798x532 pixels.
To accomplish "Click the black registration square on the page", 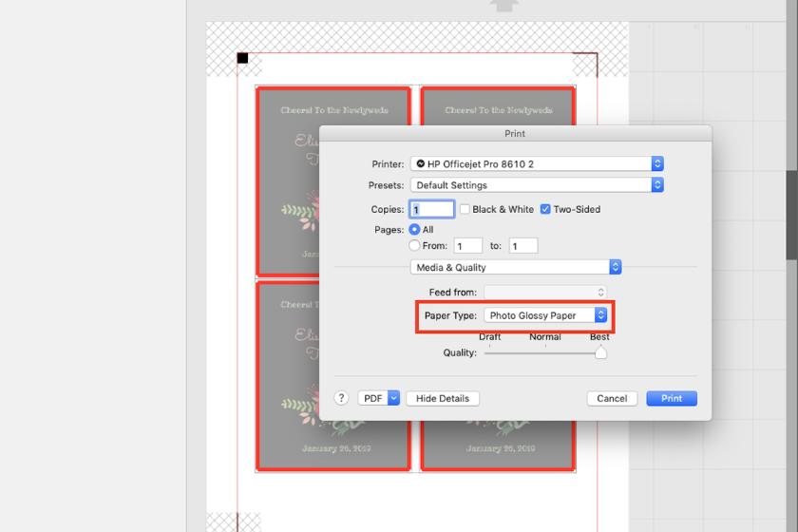I will coord(243,58).
